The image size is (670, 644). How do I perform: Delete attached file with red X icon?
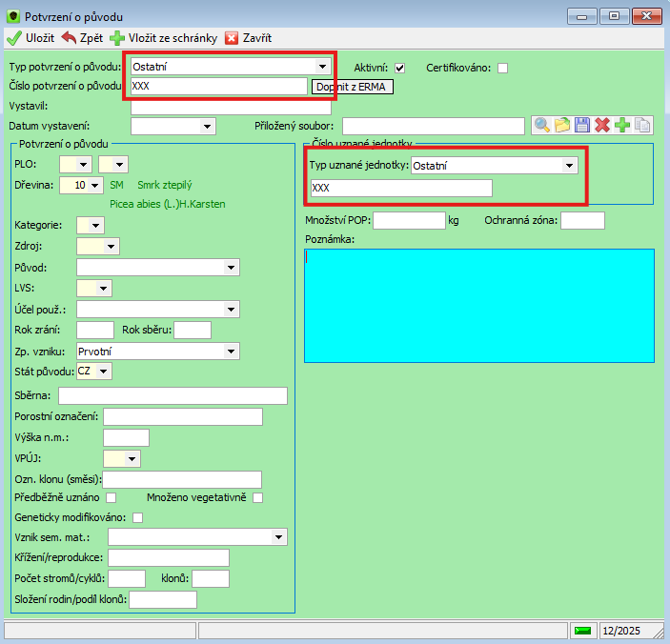(602, 126)
